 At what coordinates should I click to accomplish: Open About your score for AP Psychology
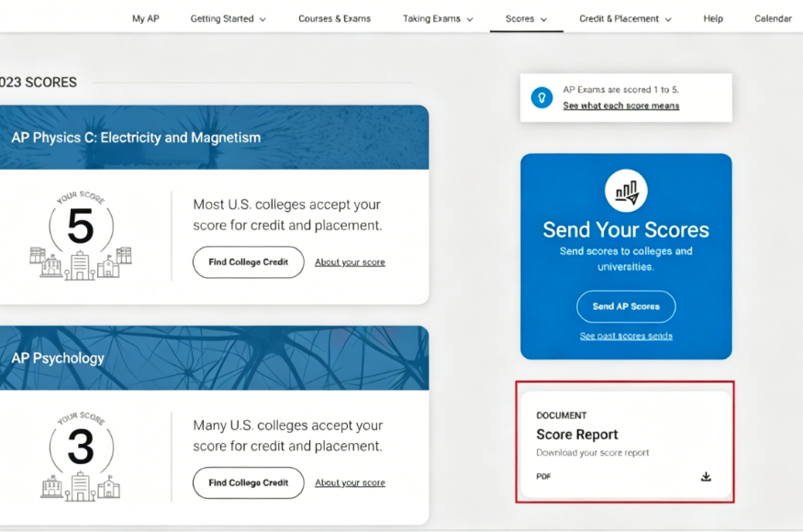(x=350, y=482)
